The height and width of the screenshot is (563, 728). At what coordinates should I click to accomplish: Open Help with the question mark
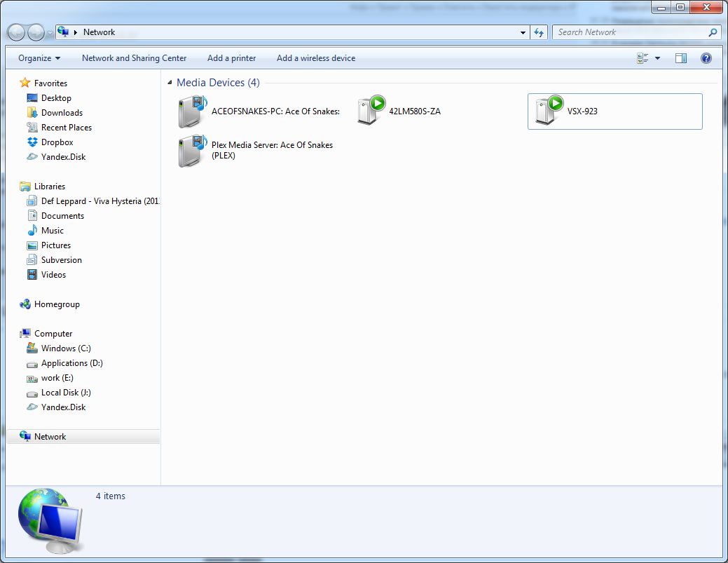706,58
